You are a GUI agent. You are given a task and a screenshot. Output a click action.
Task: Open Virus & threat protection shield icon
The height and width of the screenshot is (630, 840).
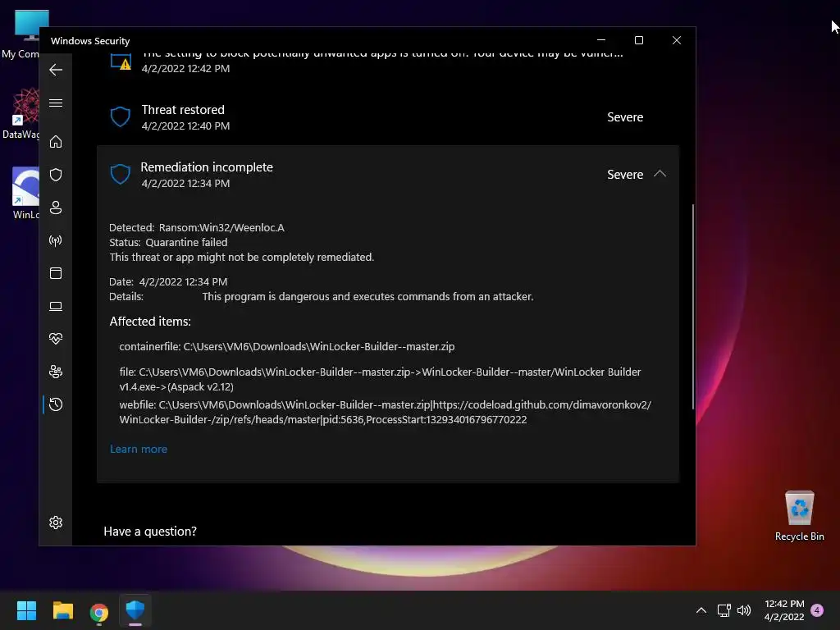[56, 175]
